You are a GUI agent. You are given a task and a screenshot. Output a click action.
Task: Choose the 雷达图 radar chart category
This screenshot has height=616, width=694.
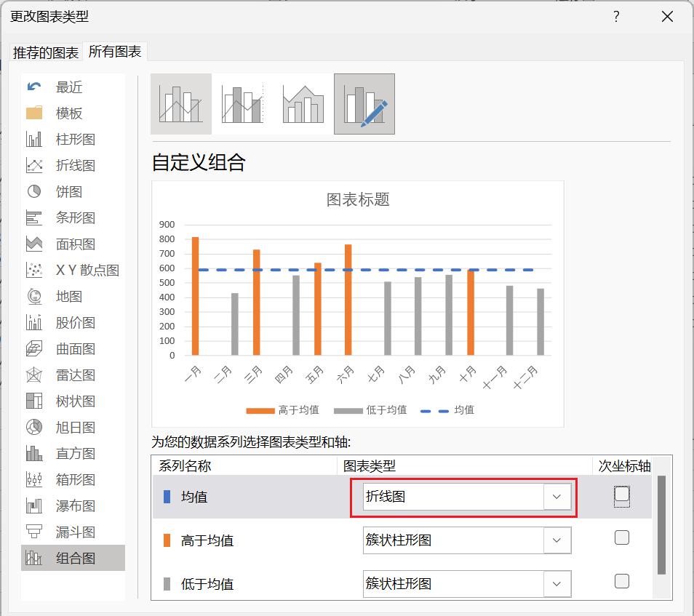[x=73, y=375]
